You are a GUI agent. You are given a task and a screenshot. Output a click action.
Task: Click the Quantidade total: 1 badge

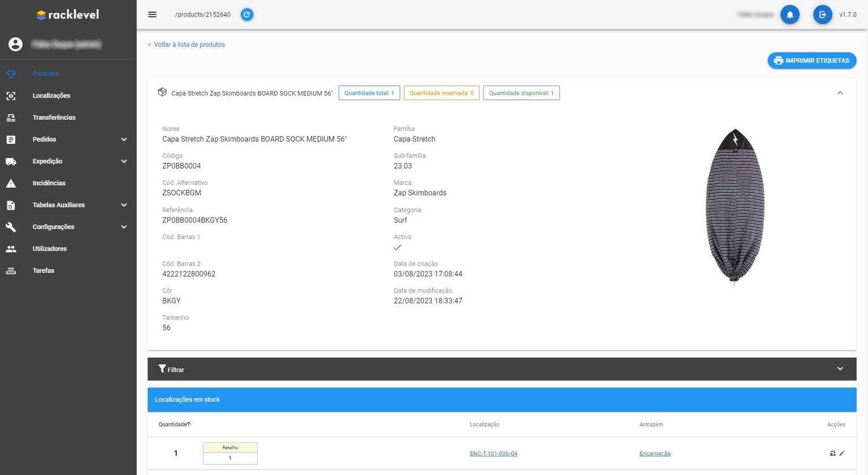369,93
